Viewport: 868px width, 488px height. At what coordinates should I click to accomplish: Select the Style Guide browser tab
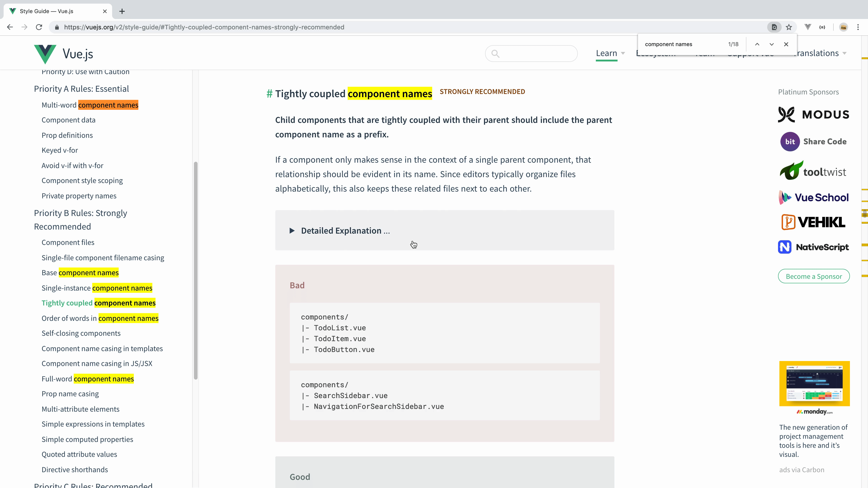pos(58,12)
